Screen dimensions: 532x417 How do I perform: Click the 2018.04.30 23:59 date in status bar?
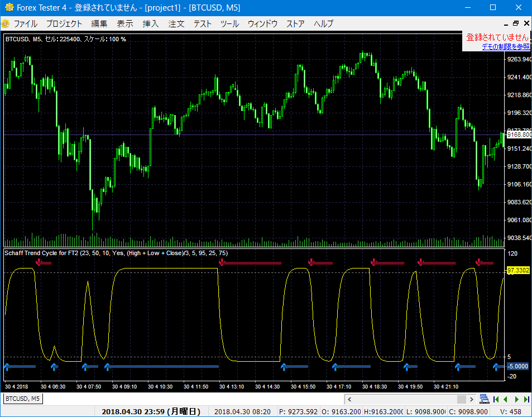click(x=151, y=411)
